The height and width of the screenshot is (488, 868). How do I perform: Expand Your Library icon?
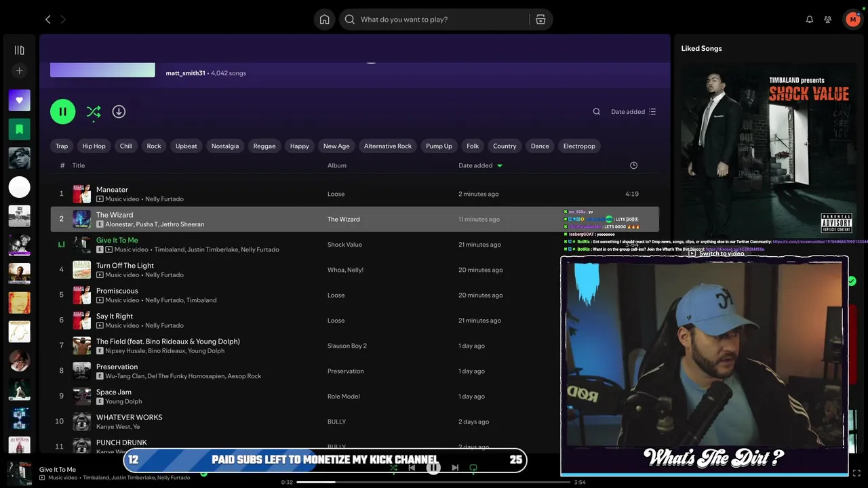point(19,50)
